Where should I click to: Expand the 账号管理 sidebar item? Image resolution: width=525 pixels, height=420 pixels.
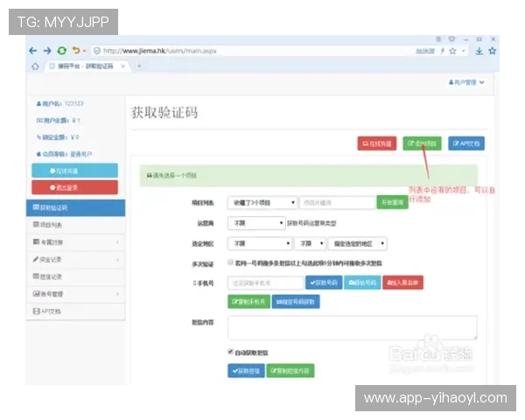click(x=75, y=294)
